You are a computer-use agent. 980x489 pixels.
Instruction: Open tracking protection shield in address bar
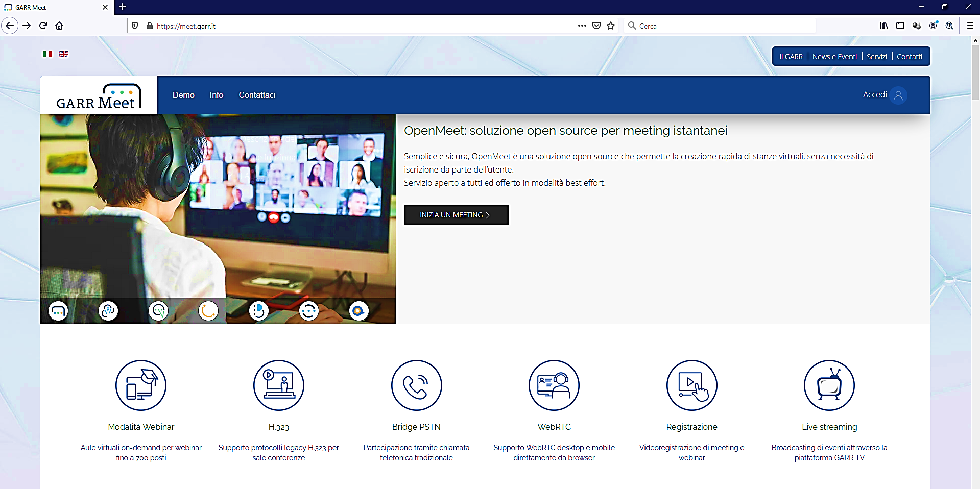(x=135, y=26)
